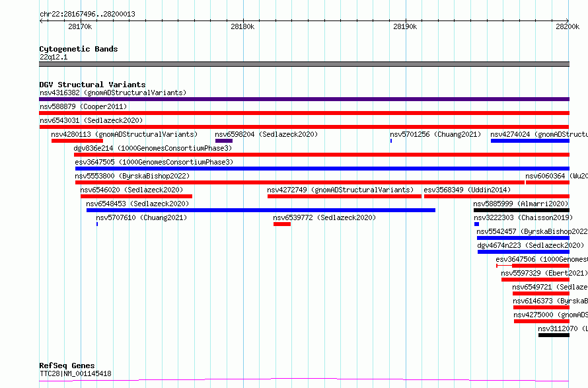Image resolution: width=588 pixels, height=388 pixels.
Task: Click nsv4272749 (gnomADStructuralVariants) label
Action: [340, 190]
